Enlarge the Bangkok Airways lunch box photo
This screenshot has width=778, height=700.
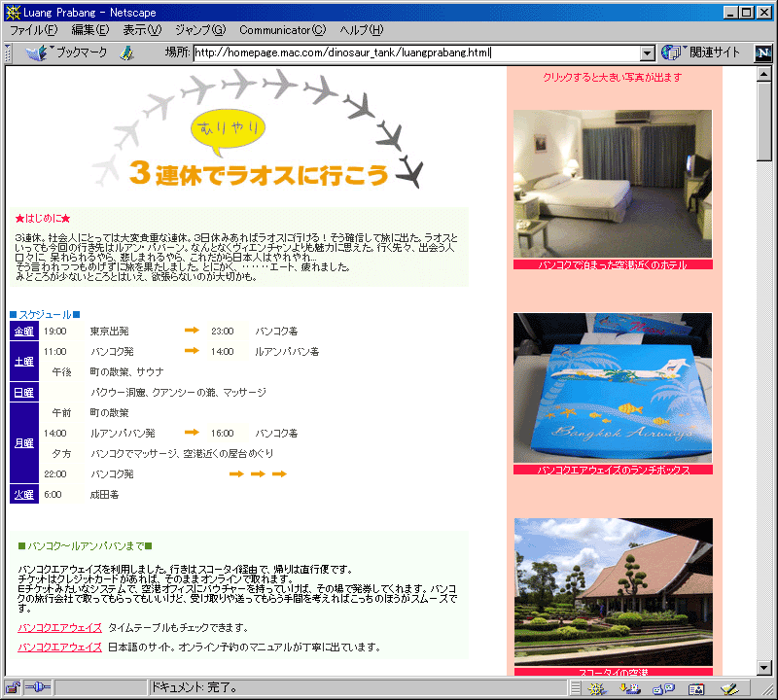tap(613, 388)
